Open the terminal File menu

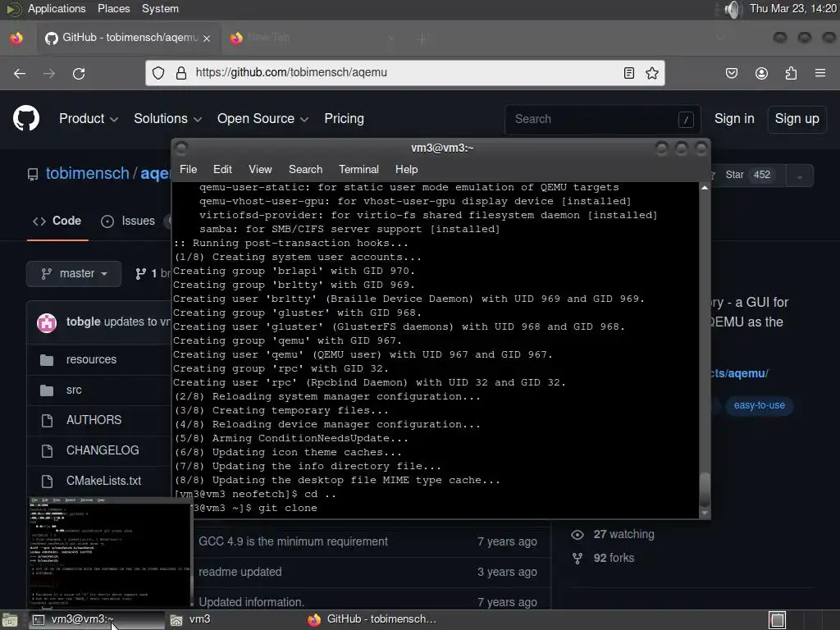pyautogui.click(x=188, y=169)
